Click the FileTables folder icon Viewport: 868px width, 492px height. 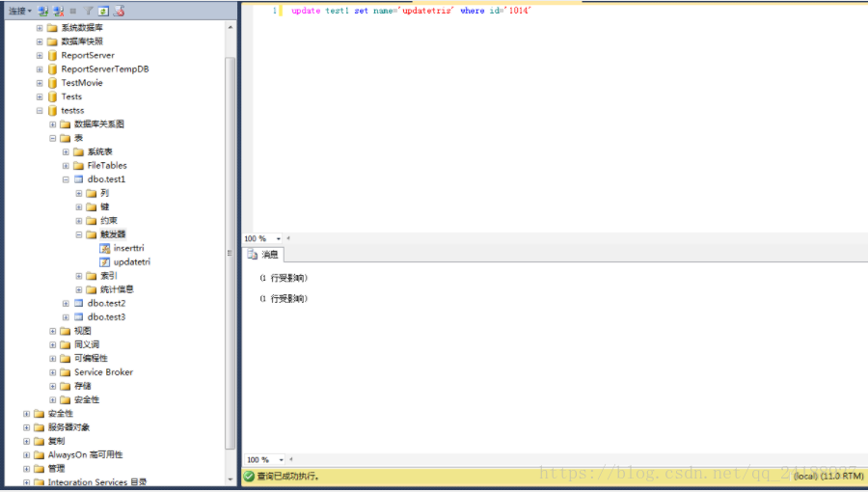pos(79,166)
